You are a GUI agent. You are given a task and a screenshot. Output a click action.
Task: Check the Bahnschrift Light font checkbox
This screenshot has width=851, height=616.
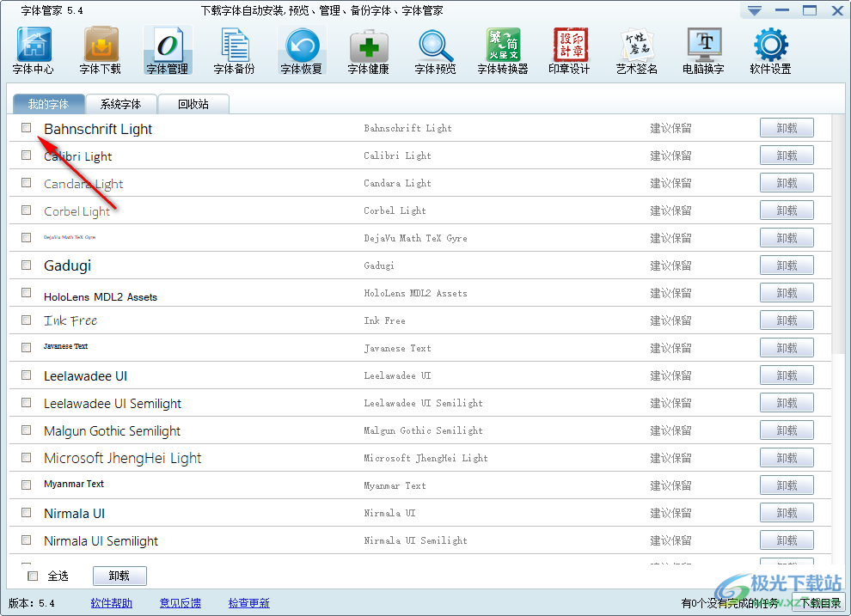(x=27, y=128)
